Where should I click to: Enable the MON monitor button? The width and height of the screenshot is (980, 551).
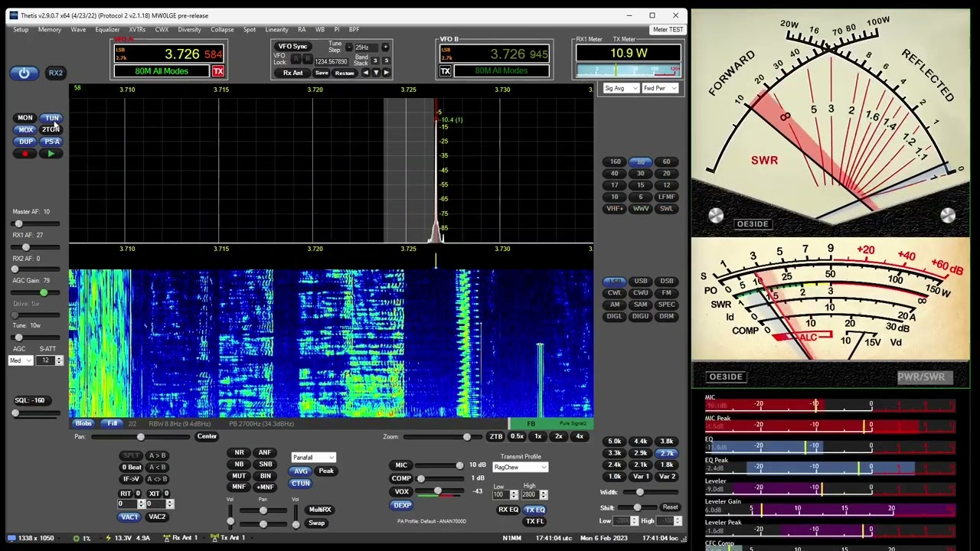point(25,118)
